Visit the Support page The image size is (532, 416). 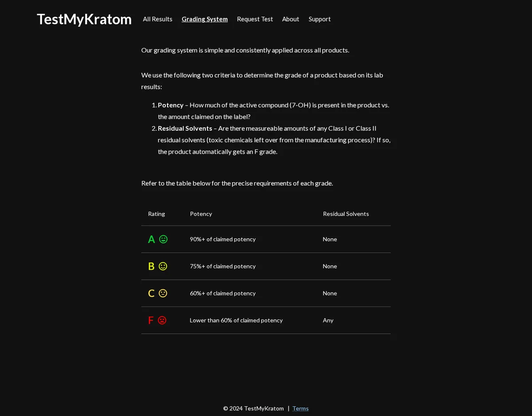pos(320,19)
